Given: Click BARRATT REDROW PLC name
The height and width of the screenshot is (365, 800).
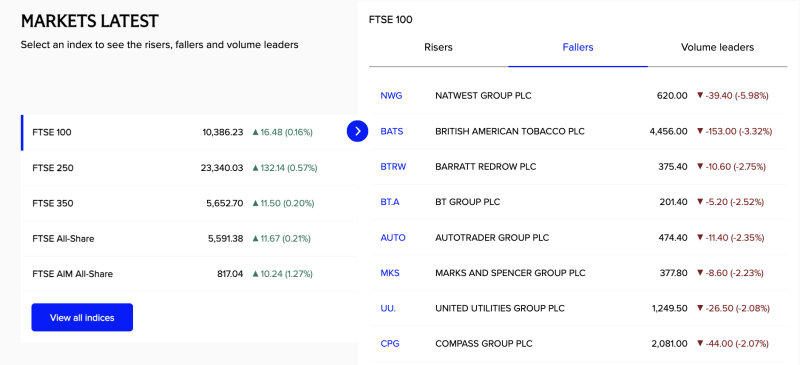Looking at the screenshot, I should click(x=486, y=166).
